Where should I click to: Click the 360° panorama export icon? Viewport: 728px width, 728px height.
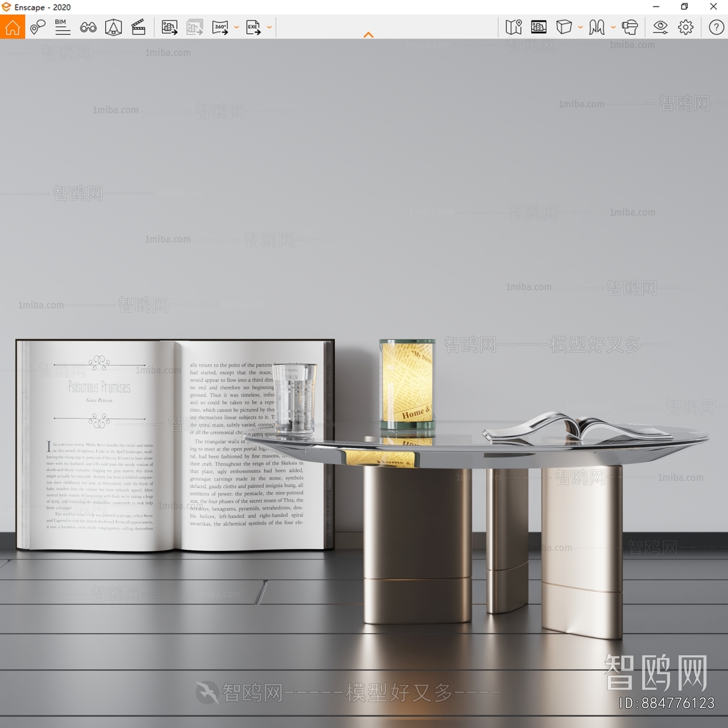click(220, 27)
